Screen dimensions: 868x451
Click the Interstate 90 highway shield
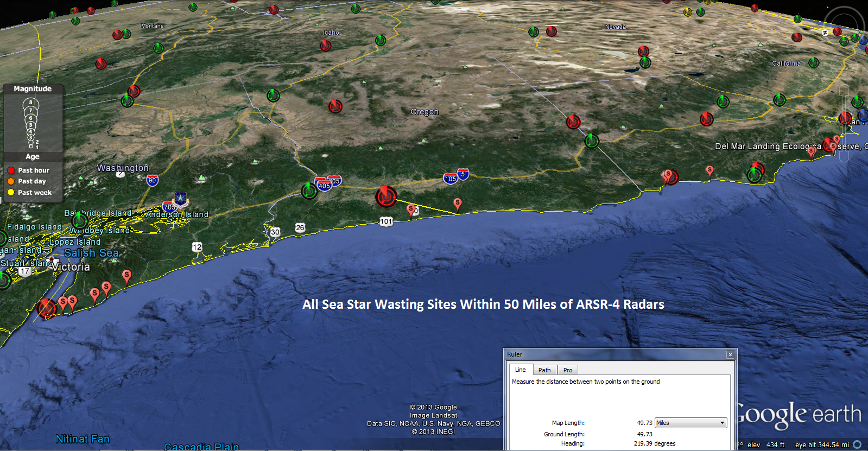[153, 180]
